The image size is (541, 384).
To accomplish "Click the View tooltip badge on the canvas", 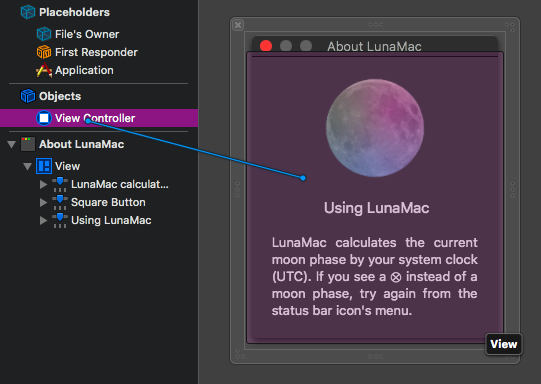I will point(504,344).
